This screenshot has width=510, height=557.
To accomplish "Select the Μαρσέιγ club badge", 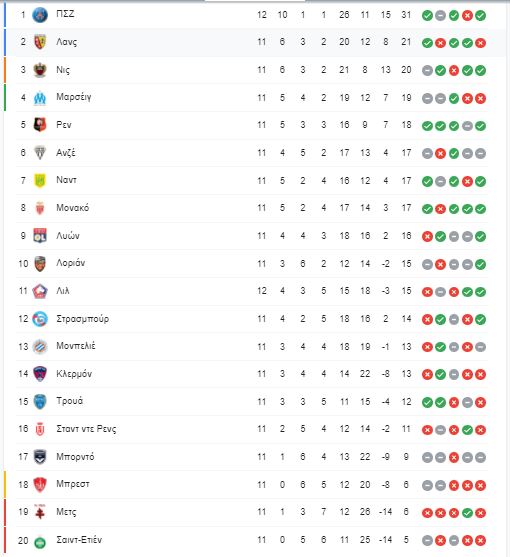I will [x=40, y=98].
